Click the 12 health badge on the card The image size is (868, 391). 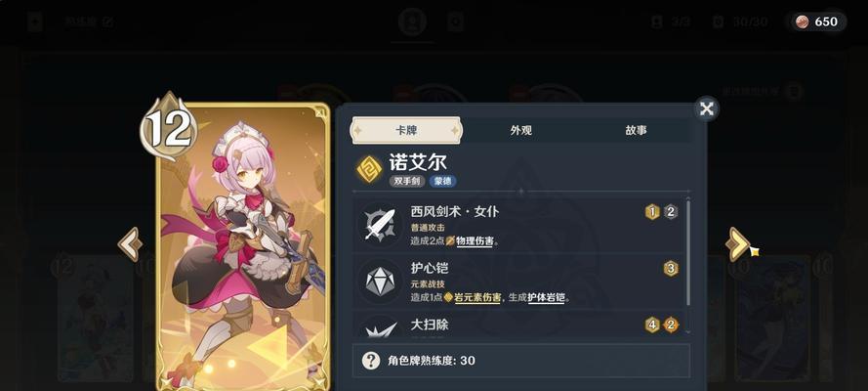tap(168, 127)
